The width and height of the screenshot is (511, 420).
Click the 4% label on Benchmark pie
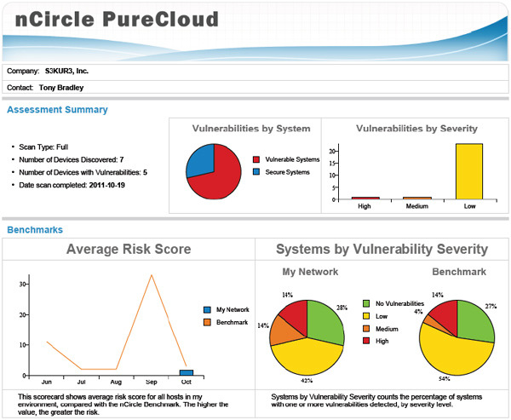coord(418,312)
